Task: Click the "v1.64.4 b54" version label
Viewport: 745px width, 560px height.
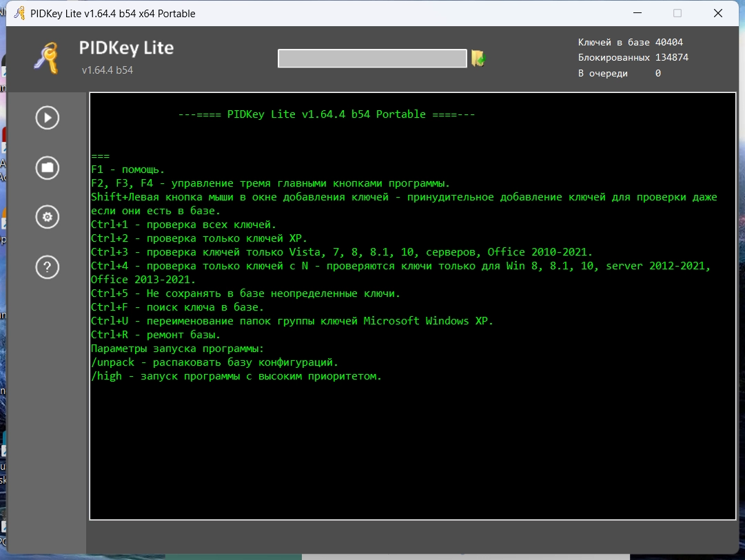Action: click(108, 70)
